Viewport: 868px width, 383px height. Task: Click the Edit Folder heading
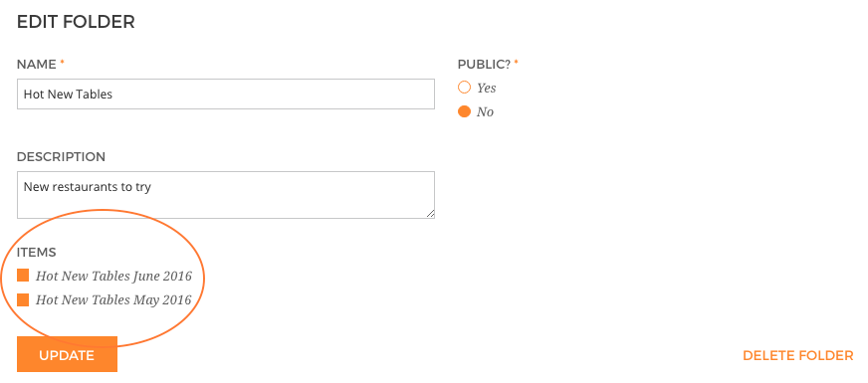(x=76, y=22)
